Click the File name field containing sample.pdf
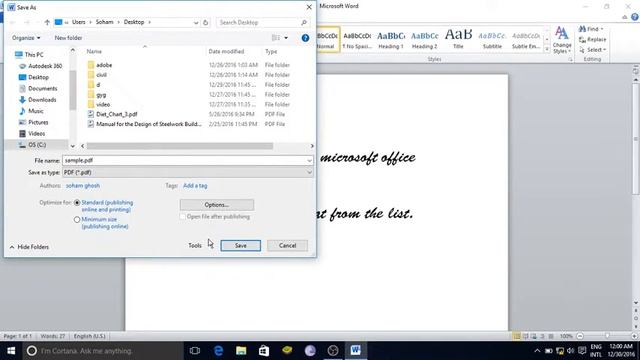This screenshot has width=640, height=360. tap(184, 160)
